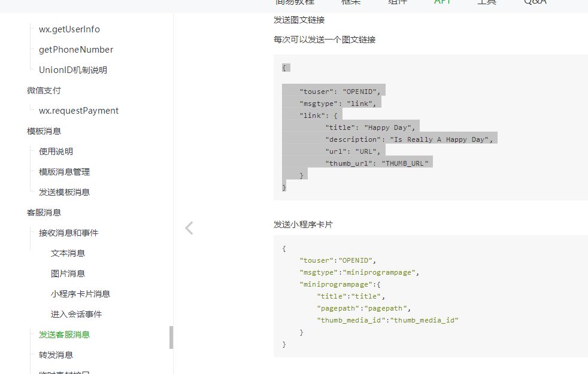Select the 模板消息 section heading
This screenshot has height=374, width=588.
[x=44, y=131]
